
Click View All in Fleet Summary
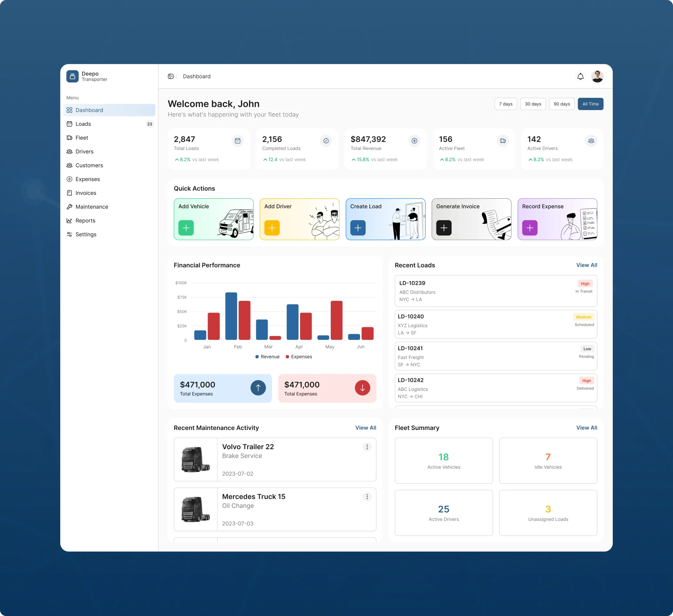[x=586, y=428]
